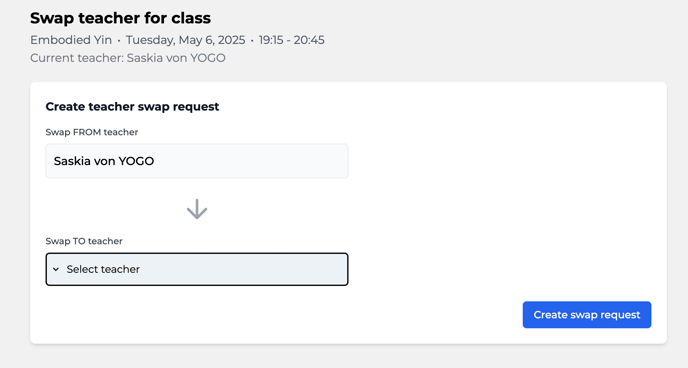The height and width of the screenshot is (368, 688).
Task: Click the dot separator before the class time
Action: pos(252,41)
